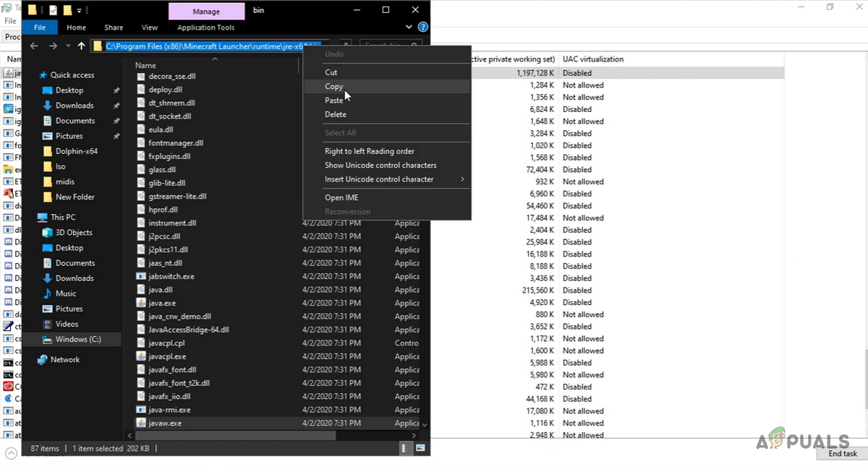Click the Network icon in navigation pane
Screen dimensions: 868x469
pos(42,359)
